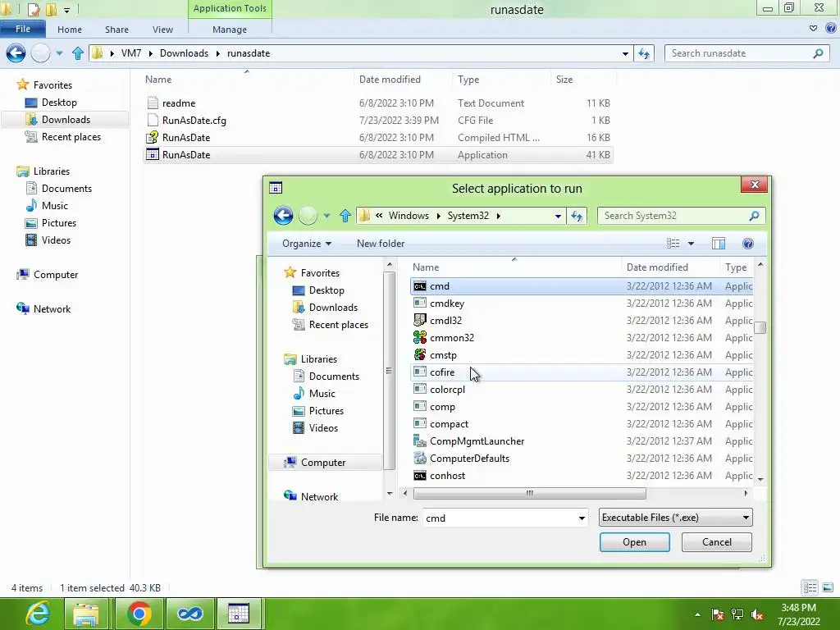Screen dimensions: 840x630
Task: Click the change view icon in the dialog
Action: tap(673, 244)
